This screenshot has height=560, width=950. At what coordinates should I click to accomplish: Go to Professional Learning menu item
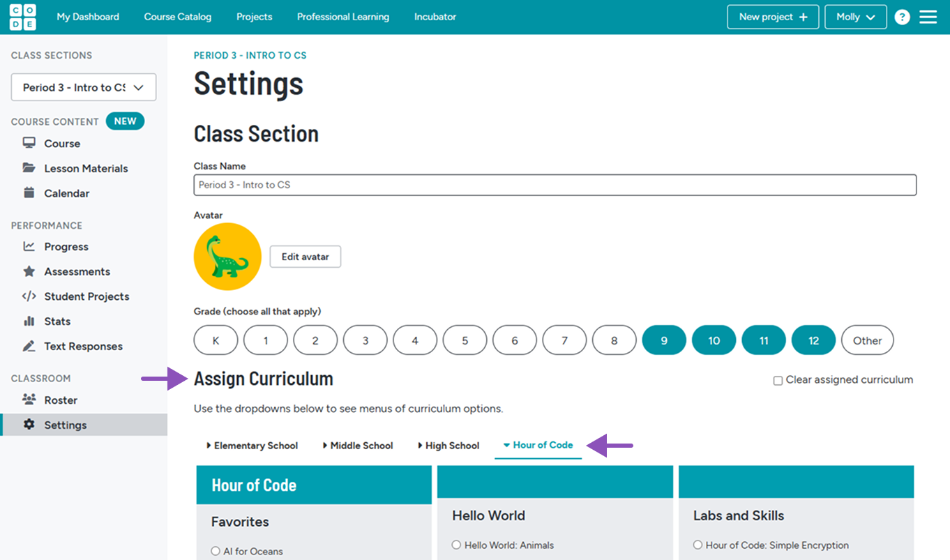tap(342, 17)
